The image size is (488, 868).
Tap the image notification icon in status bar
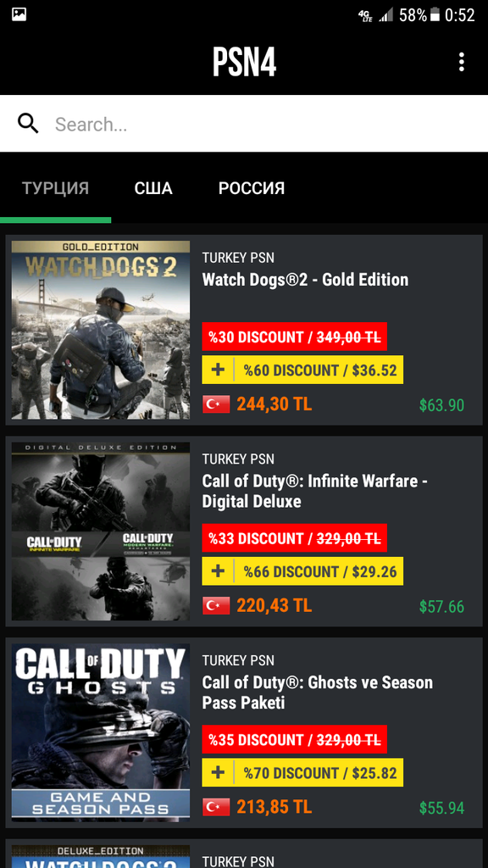19,14
